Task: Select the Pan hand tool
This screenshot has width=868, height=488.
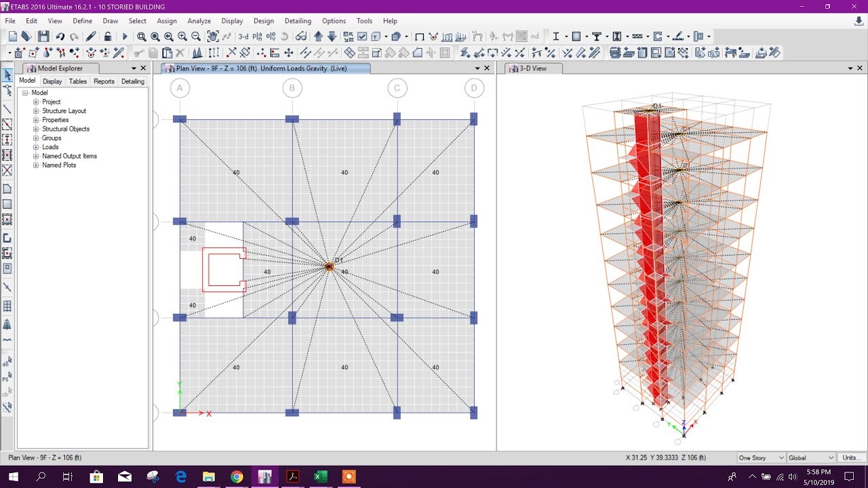Action: [x=213, y=37]
